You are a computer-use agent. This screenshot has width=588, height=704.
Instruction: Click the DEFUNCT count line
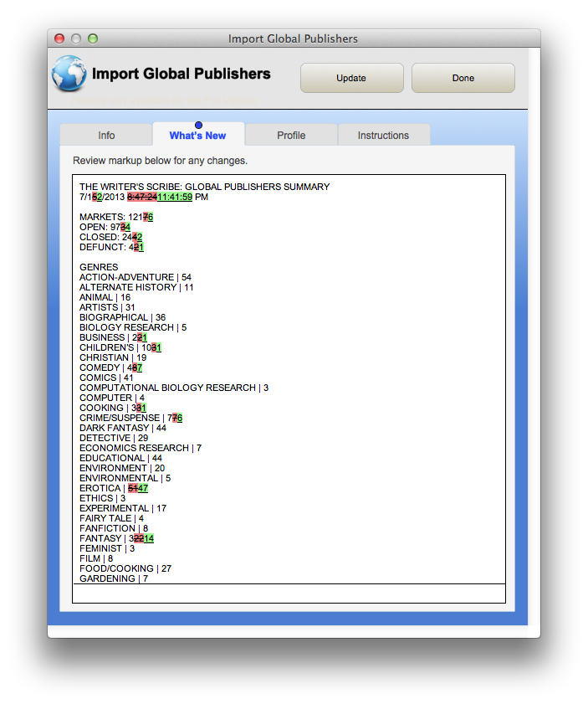point(112,247)
